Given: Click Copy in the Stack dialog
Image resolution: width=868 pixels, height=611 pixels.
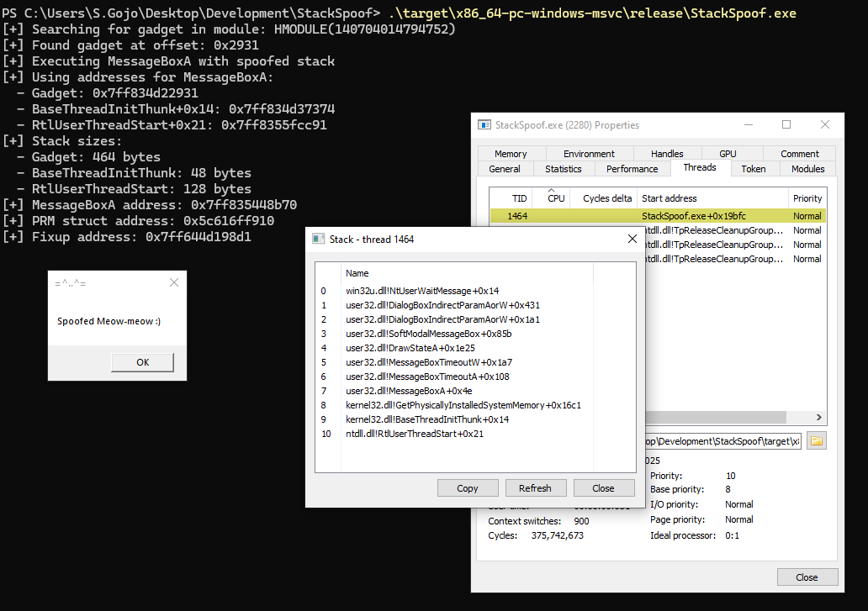Looking at the screenshot, I should tap(467, 488).
